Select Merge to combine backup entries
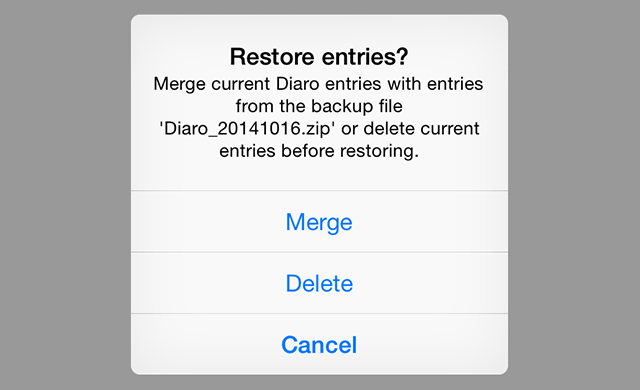 tap(319, 222)
